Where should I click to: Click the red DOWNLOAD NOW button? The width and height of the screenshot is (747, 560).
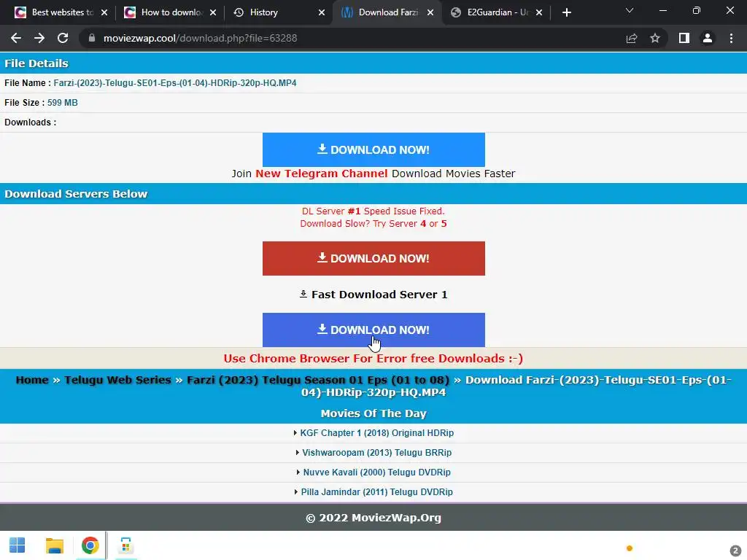(x=373, y=258)
